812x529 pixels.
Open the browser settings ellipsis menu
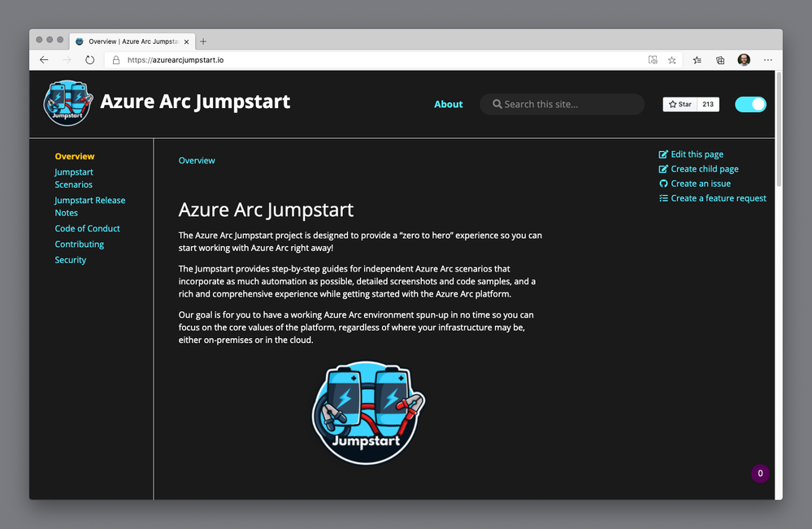(x=768, y=60)
